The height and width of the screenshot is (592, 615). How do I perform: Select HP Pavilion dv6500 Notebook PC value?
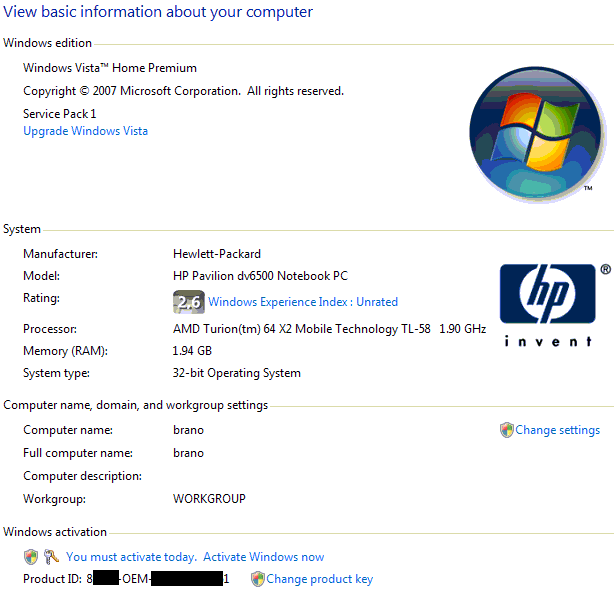click(x=260, y=276)
